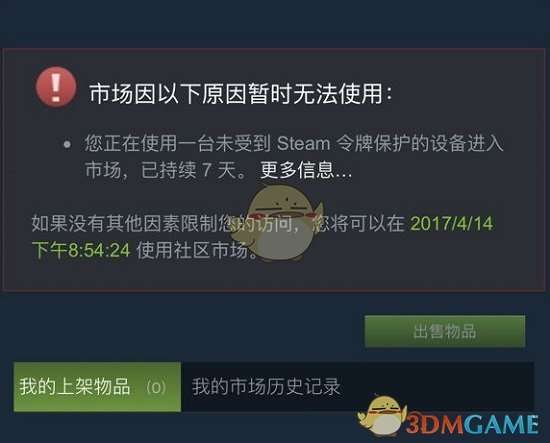Viewport: 550px width, 443px height.
Task: Click the 3DMGAME logo text
Action: pyautogui.click(x=472, y=424)
